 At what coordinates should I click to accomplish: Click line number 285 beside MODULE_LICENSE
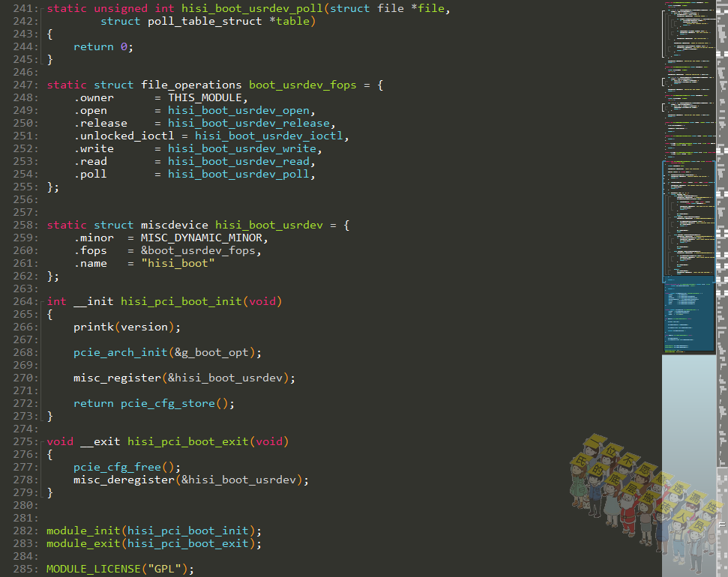tap(25, 569)
